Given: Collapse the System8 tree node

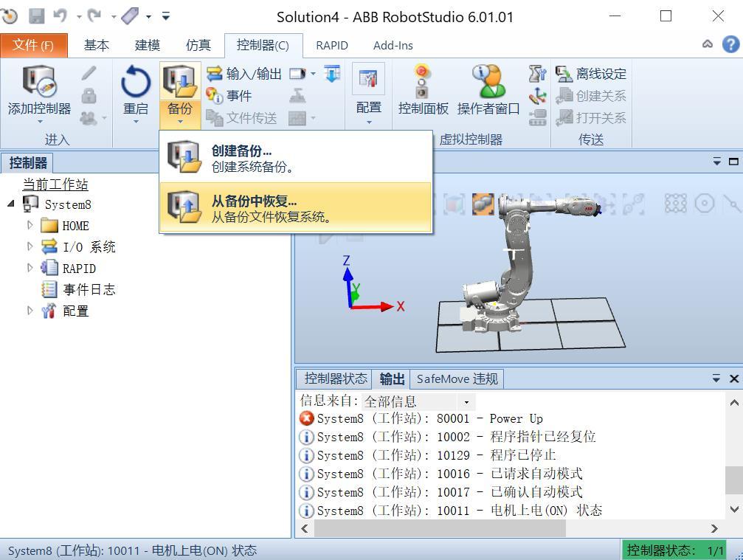Looking at the screenshot, I should (11, 204).
